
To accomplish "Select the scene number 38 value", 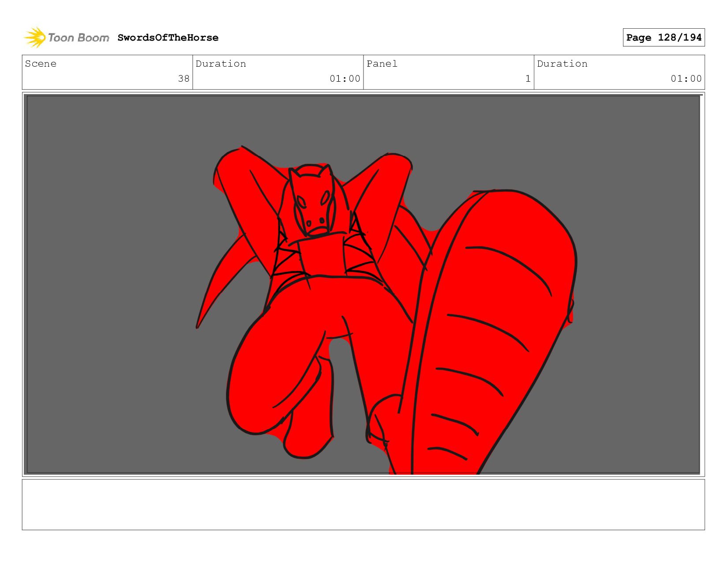I will click(x=184, y=79).
